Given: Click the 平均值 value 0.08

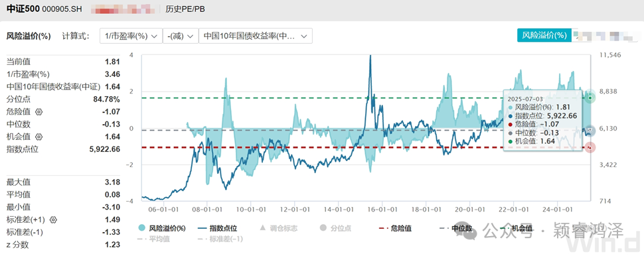Looking at the screenshot, I should coord(113,194).
